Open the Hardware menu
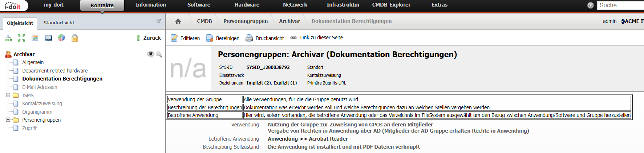Viewport: 644px width, 153px height. pos(247,5)
